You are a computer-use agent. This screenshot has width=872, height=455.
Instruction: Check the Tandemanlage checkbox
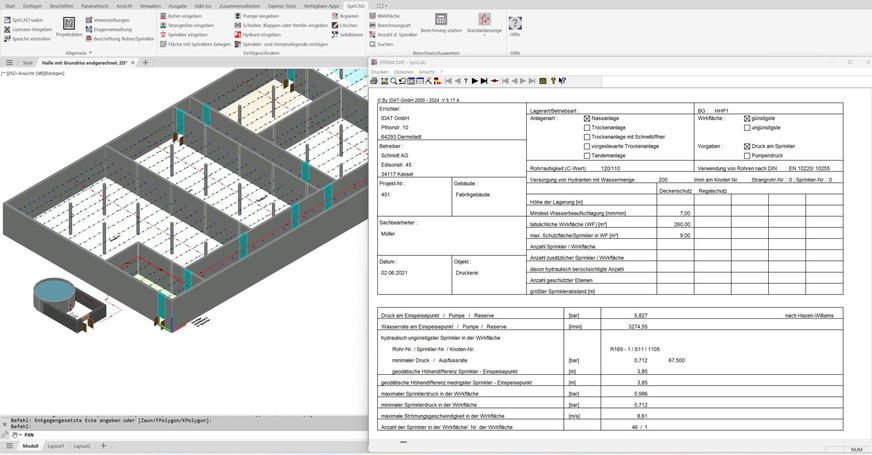coord(587,156)
